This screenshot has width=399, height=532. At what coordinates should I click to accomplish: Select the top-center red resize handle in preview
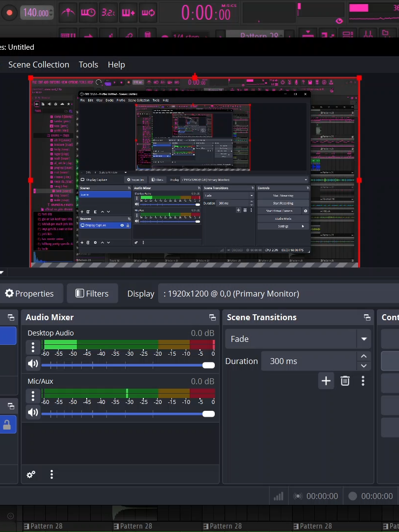(x=195, y=78)
